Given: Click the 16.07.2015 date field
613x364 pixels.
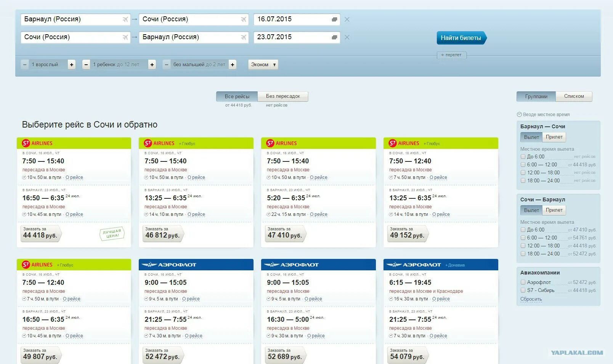Looking at the screenshot, I should [297, 19].
